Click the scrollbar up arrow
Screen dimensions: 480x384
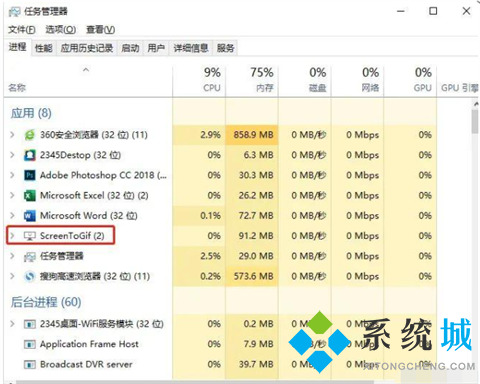pyautogui.click(x=475, y=104)
